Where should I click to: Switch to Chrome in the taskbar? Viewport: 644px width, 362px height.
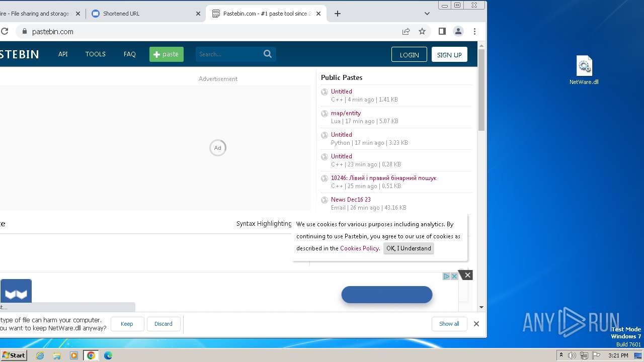(91, 355)
